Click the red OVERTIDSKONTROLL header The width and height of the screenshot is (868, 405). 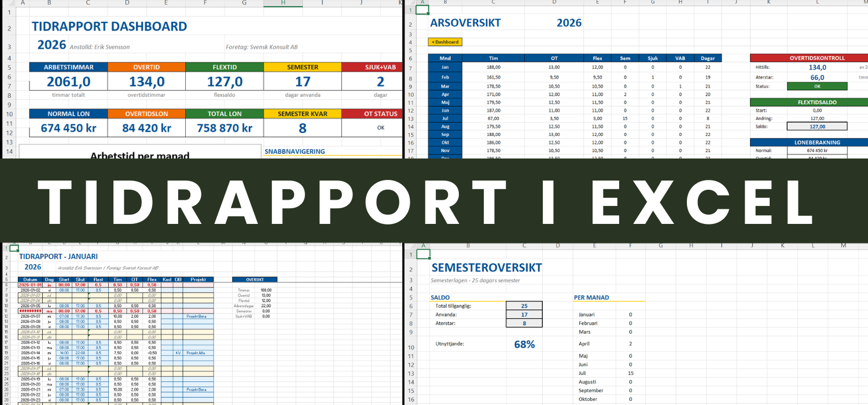[816, 58]
